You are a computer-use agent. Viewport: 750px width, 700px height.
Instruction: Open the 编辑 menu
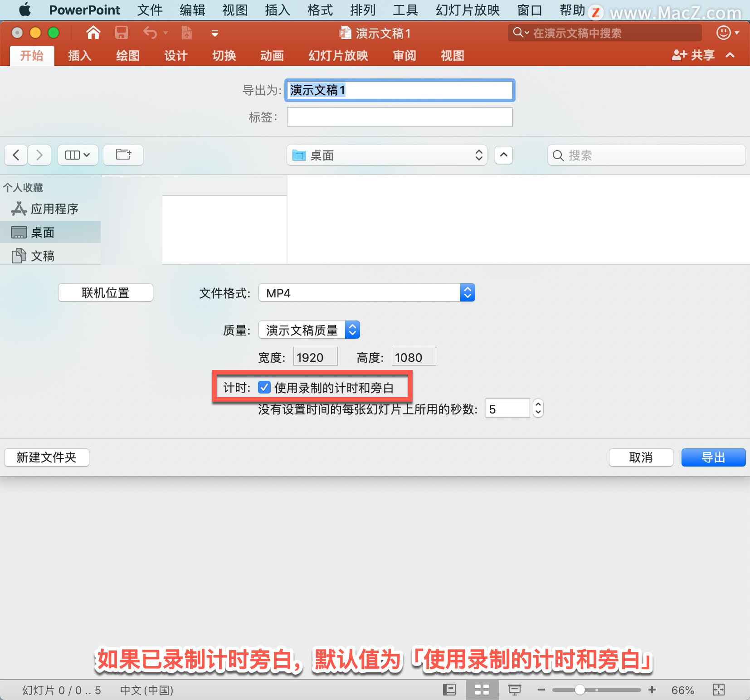(x=192, y=10)
